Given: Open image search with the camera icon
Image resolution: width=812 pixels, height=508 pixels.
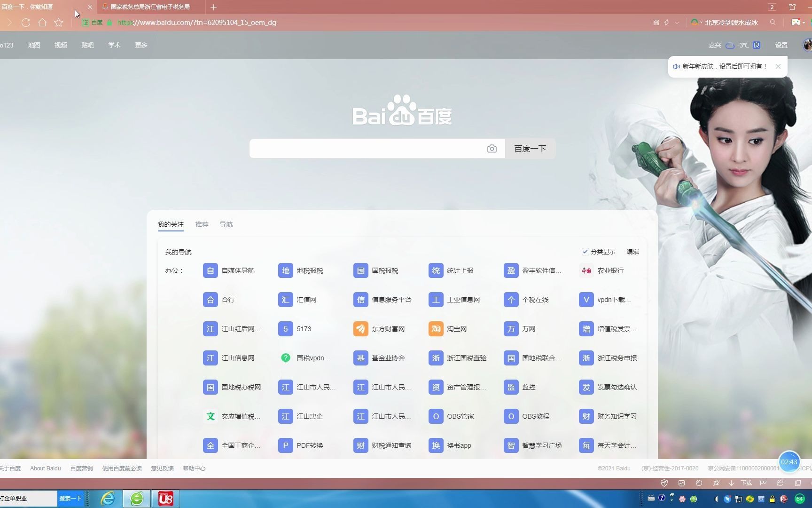Looking at the screenshot, I should coord(492,149).
